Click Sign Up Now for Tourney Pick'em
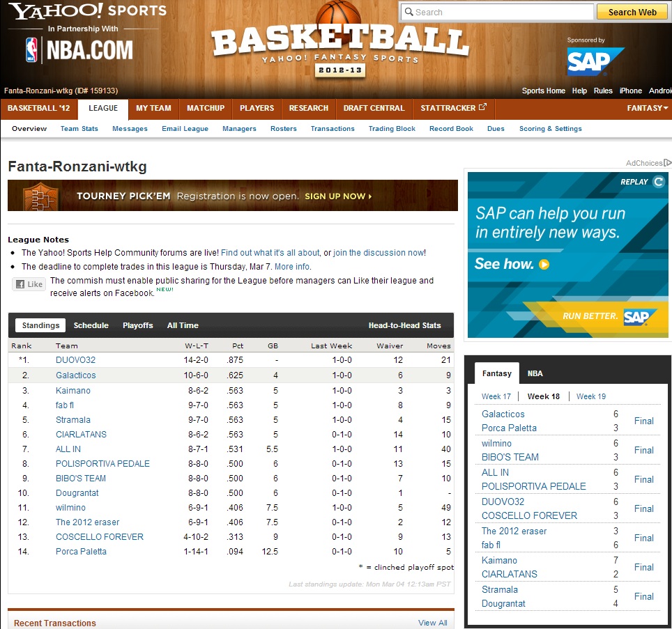This screenshot has width=672, height=629. (x=338, y=196)
